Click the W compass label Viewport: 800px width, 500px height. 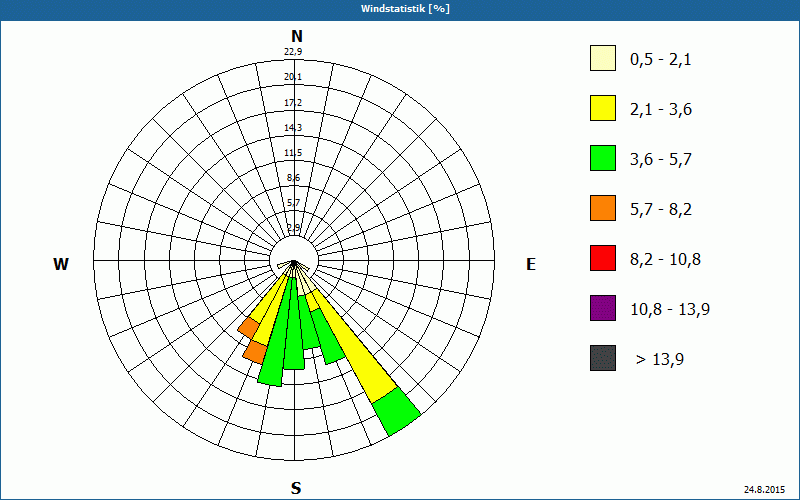point(61,264)
